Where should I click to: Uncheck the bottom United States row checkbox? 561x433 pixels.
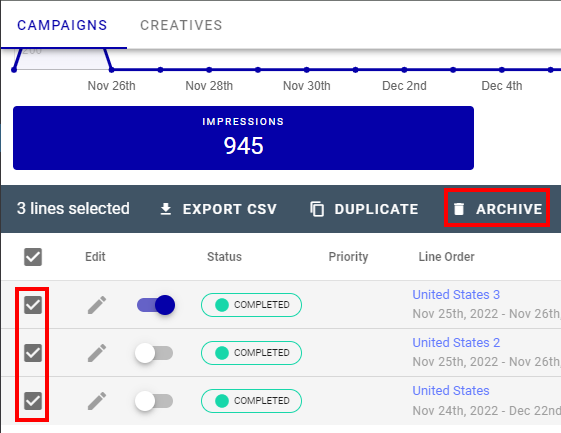(x=33, y=401)
